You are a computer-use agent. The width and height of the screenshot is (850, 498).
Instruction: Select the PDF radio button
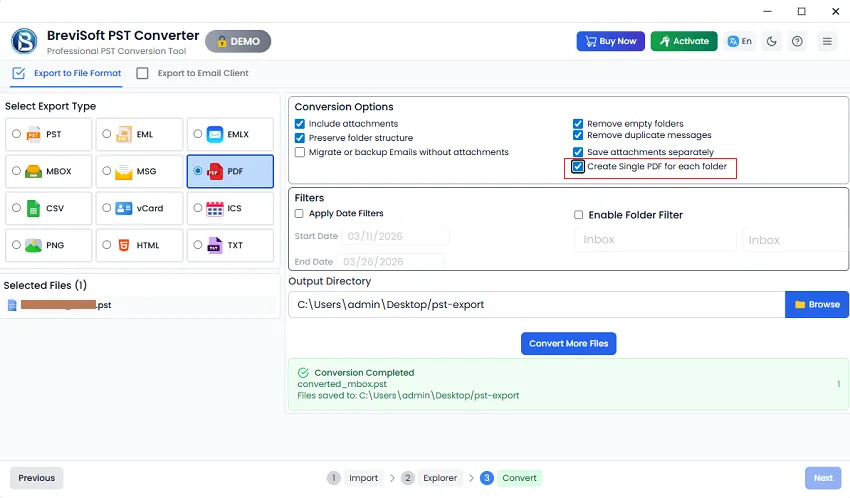tap(198, 171)
